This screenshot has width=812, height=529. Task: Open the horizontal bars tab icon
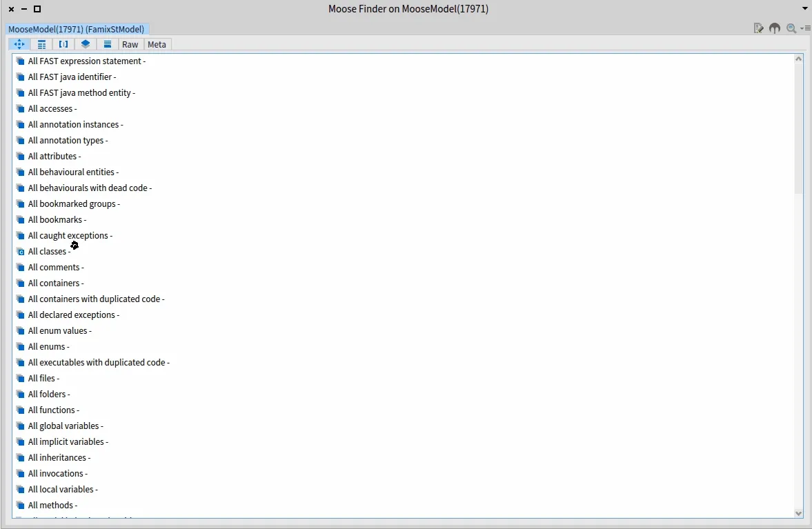pyautogui.click(x=107, y=45)
